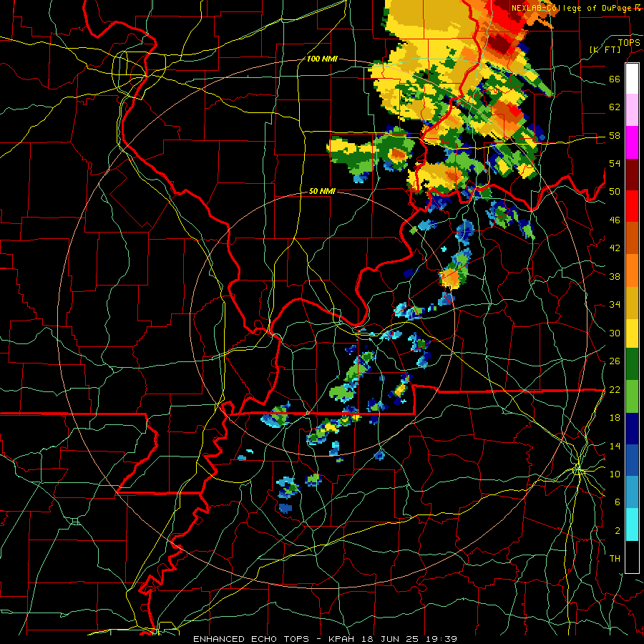The height and width of the screenshot is (644, 644).
Task: Click the 34 legend value
Action: (x=615, y=305)
